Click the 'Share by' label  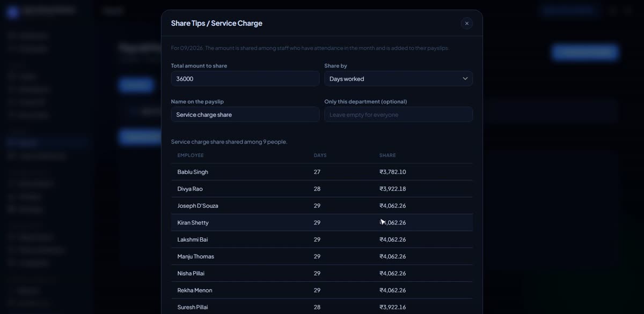click(335, 66)
